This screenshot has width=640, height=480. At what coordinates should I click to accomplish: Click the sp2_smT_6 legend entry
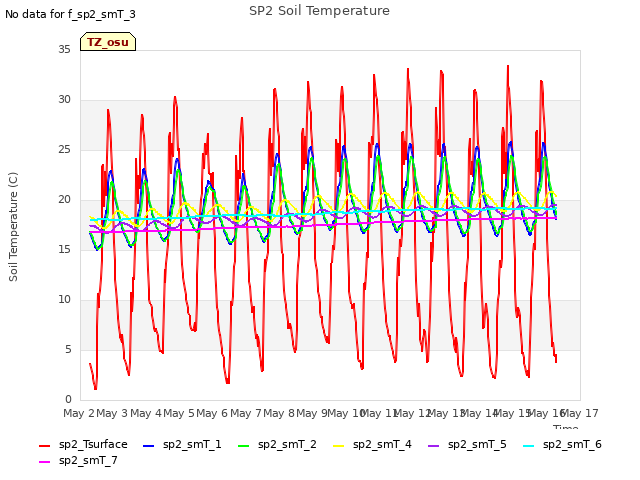click(562, 444)
